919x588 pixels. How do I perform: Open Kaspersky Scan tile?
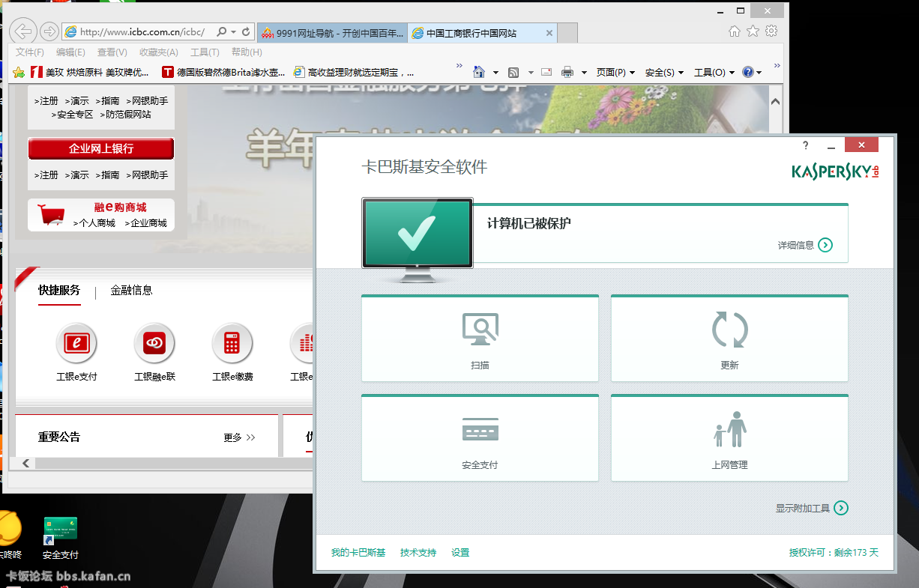[x=480, y=339]
